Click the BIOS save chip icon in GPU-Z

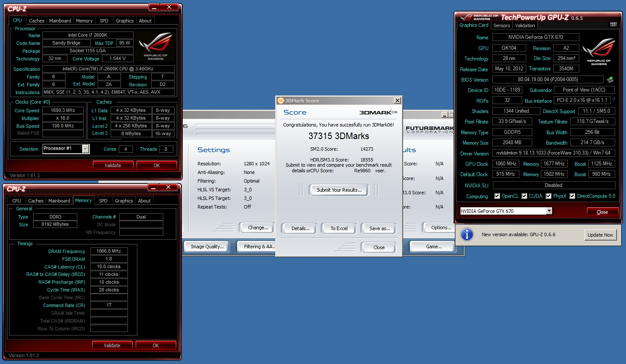pos(610,80)
